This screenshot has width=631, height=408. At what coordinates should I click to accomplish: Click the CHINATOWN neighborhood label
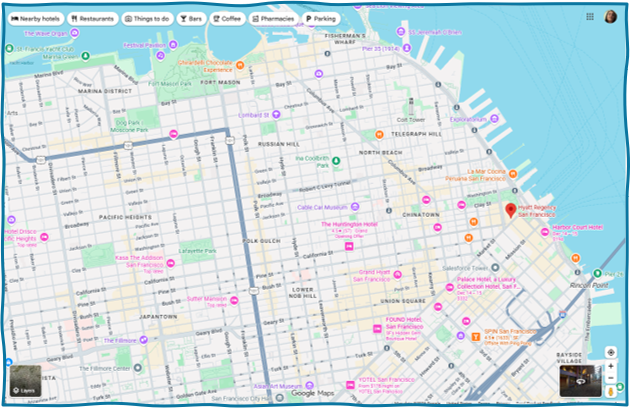click(x=421, y=215)
